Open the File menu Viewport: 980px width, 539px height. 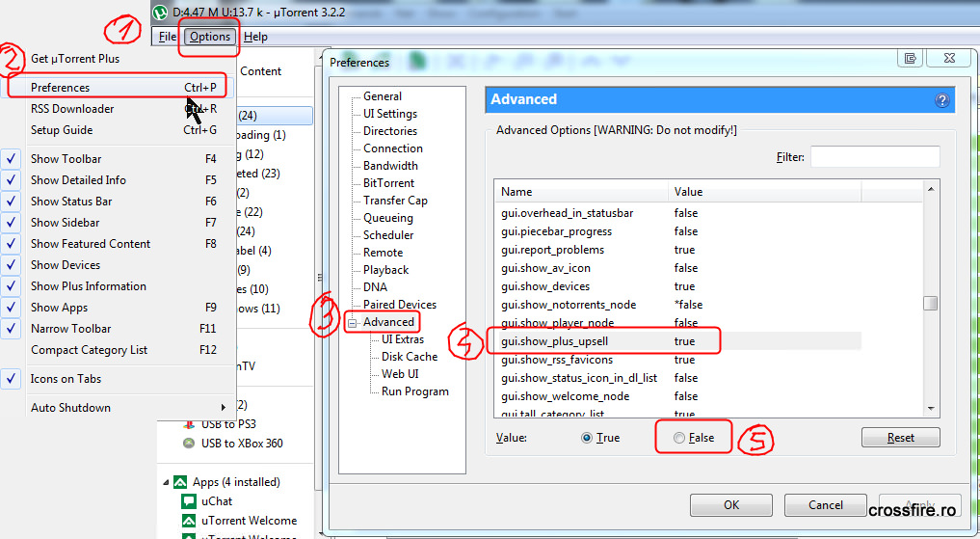coord(168,37)
